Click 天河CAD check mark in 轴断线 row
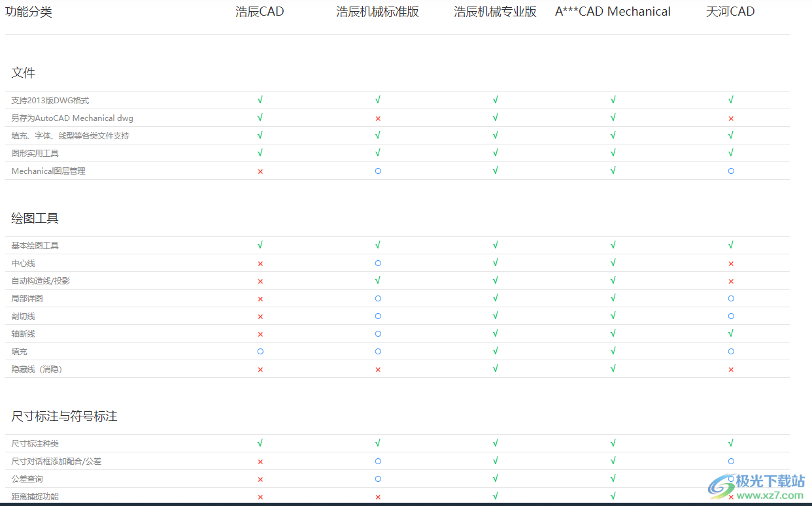The image size is (812, 506). (731, 333)
